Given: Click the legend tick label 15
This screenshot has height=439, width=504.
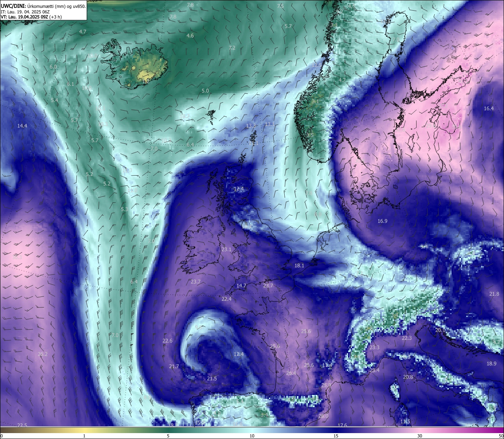Looking at the screenshot, I should click(336, 436).
